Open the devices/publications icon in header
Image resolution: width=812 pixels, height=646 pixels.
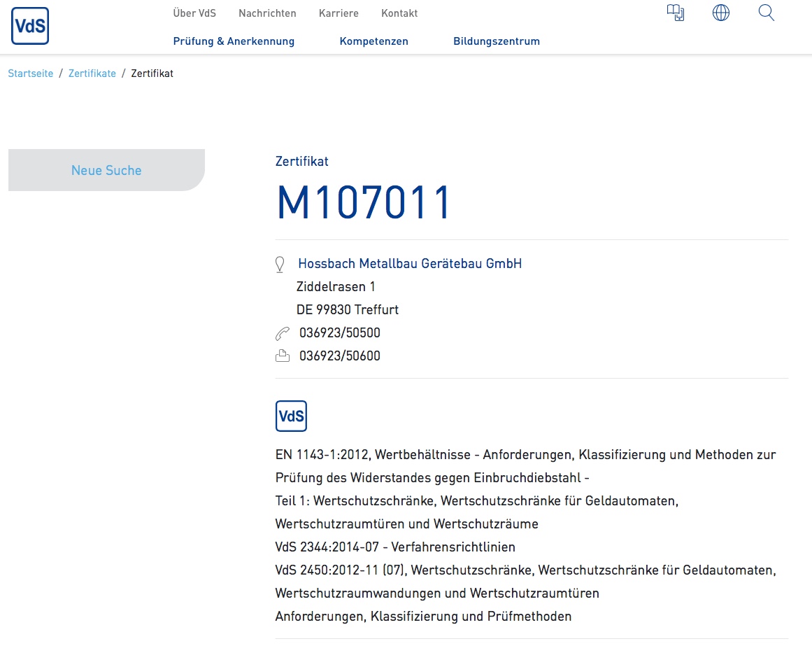pyautogui.click(x=676, y=13)
